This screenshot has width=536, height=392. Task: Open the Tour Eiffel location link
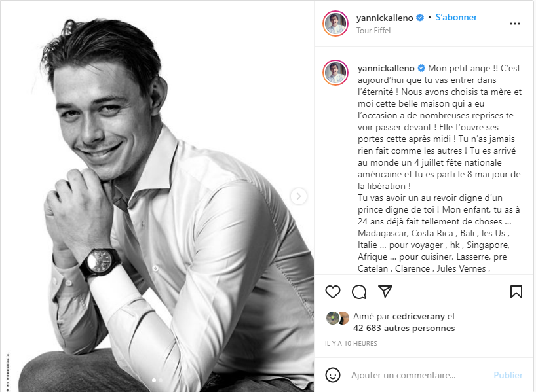click(x=373, y=30)
